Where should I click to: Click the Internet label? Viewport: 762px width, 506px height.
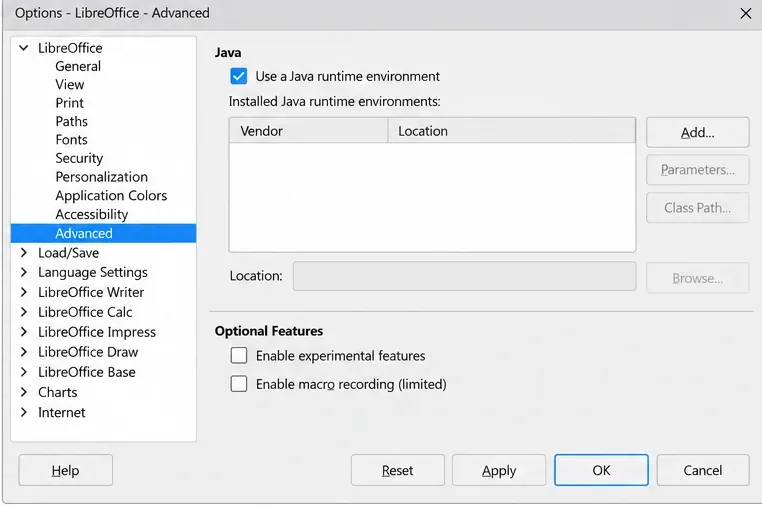(62, 412)
